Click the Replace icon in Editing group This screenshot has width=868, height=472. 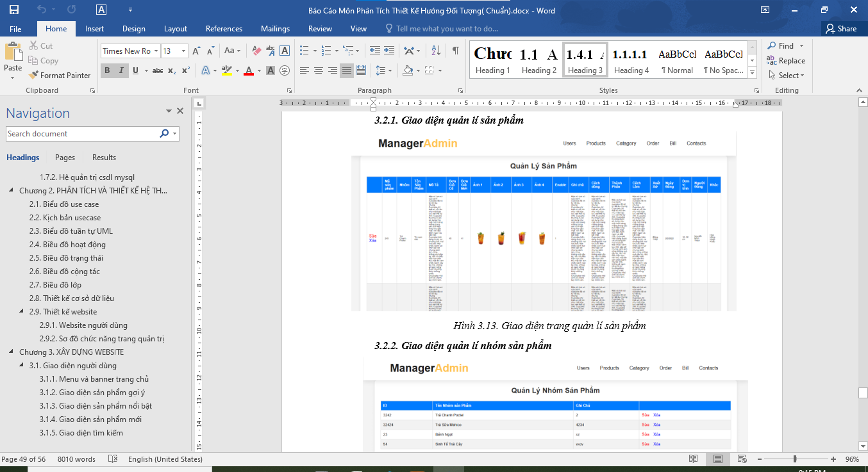click(784, 60)
